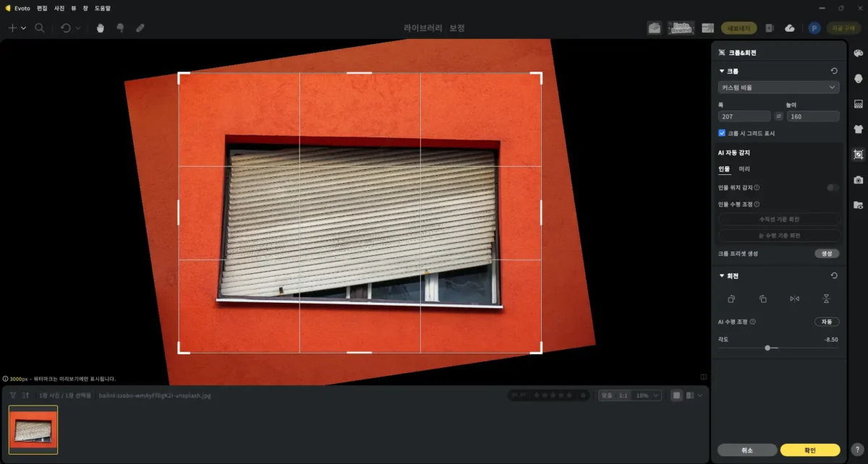Viewport: 868px width, 464px height.
Task: Open the 편집 menu
Action: point(43,8)
